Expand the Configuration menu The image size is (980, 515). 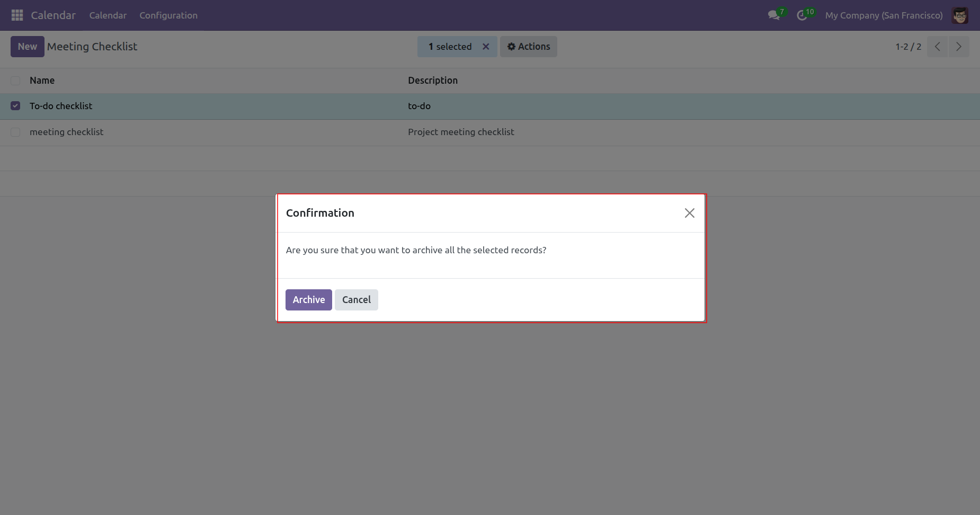(168, 15)
